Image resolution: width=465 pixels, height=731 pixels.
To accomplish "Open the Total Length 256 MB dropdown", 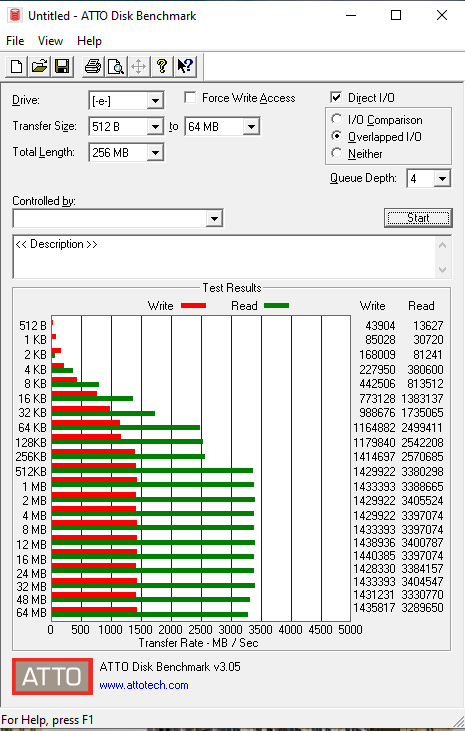I will point(155,152).
